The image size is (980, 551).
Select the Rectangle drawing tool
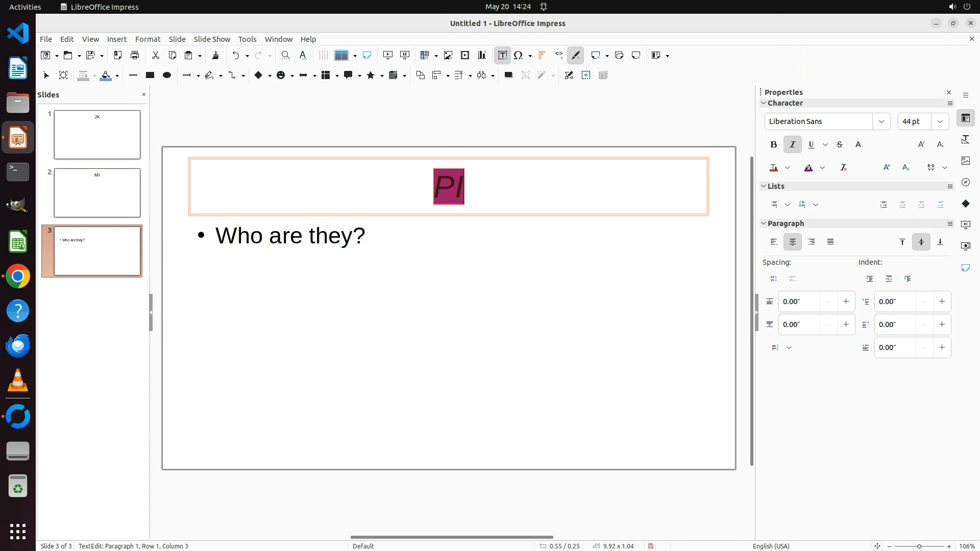150,76
